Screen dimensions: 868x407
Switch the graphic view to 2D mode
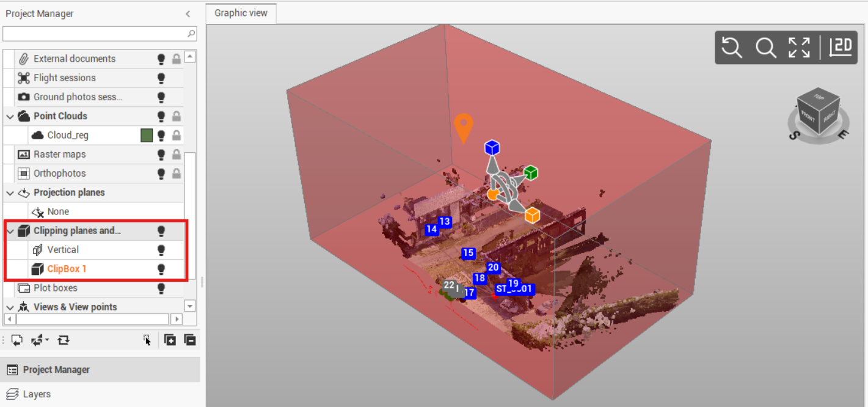tap(841, 47)
